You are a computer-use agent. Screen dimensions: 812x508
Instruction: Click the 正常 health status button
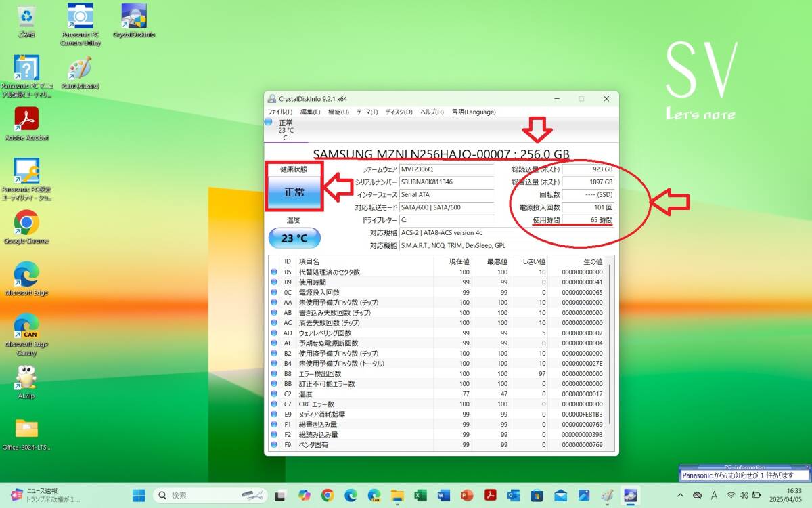click(294, 192)
